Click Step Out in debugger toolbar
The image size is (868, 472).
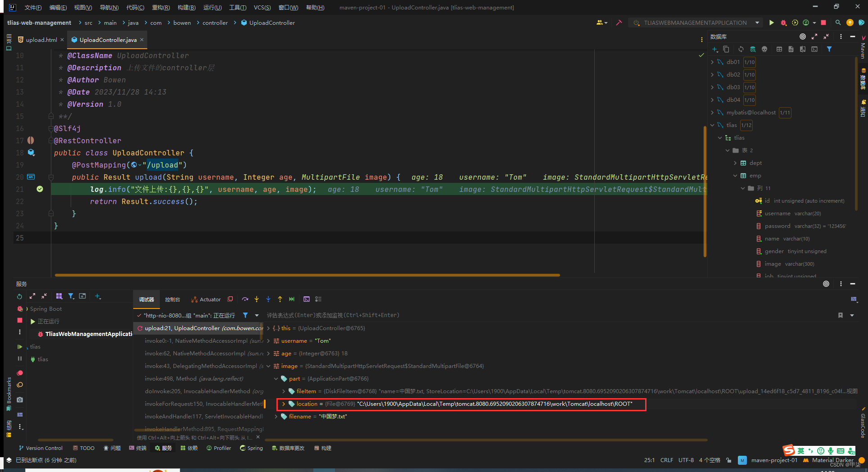tap(280, 299)
